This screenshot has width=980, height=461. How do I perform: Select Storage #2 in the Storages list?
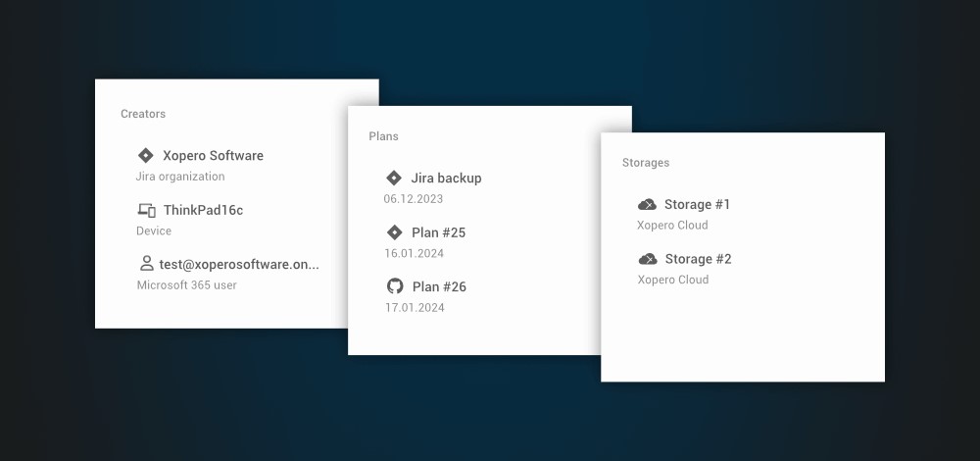698,259
